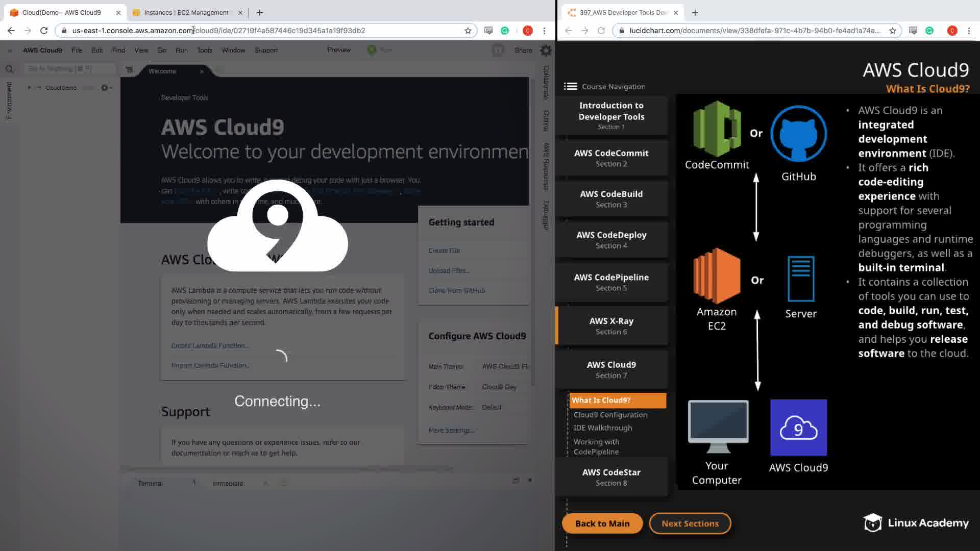Open the Editor Theme Cloud9 Day dropdown
This screenshot has width=980, height=551.
click(x=499, y=387)
